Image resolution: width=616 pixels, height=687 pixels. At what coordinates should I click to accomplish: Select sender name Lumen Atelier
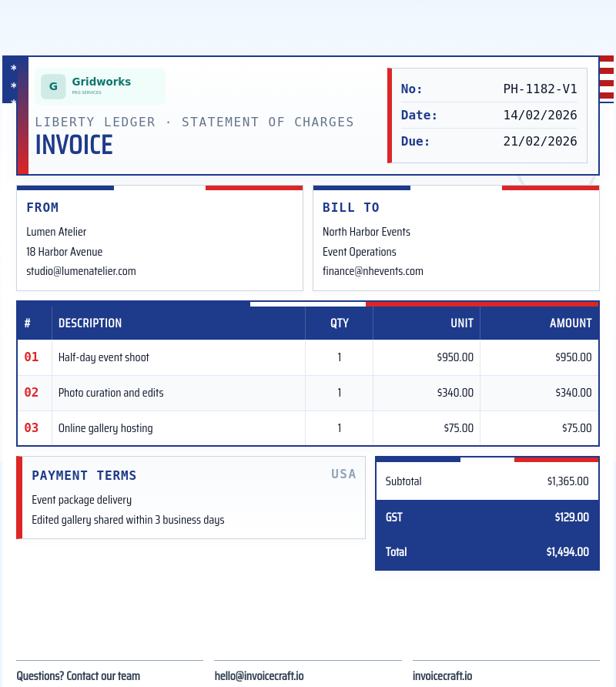pyautogui.click(x=56, y=232)
